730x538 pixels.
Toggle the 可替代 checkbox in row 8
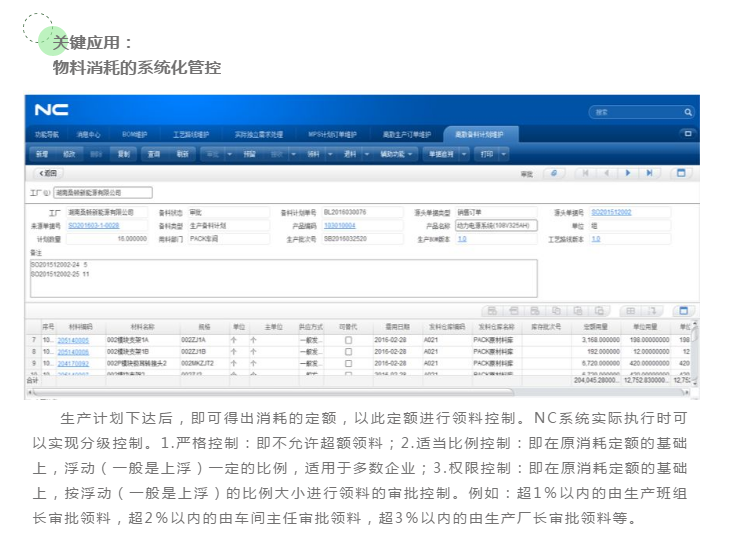click(348, 352)
